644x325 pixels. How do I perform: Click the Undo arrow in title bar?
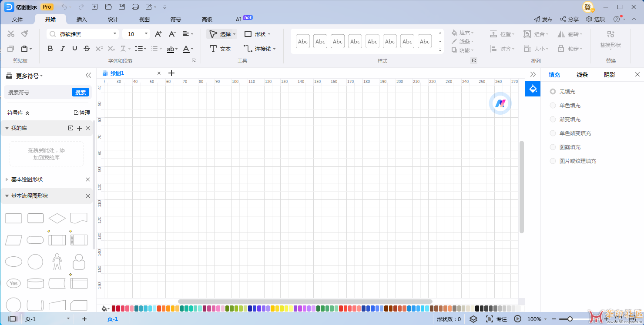click(x=65, y=7)
